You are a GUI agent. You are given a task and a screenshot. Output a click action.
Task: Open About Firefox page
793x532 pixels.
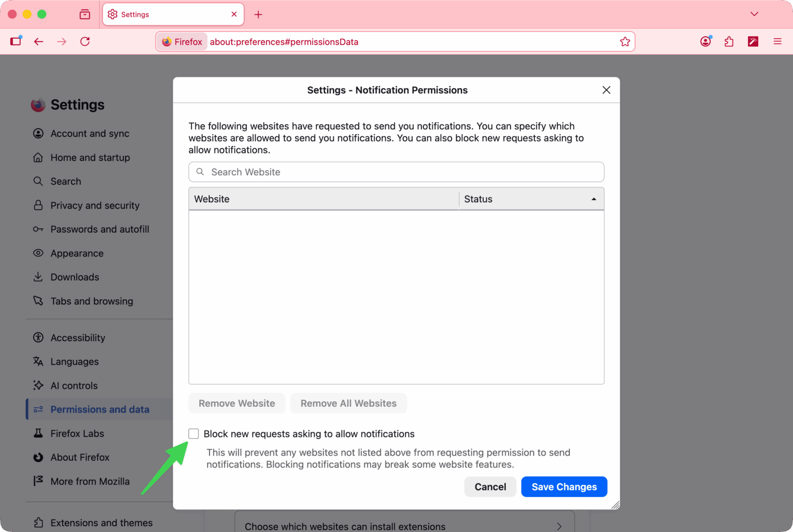point(80,457)
